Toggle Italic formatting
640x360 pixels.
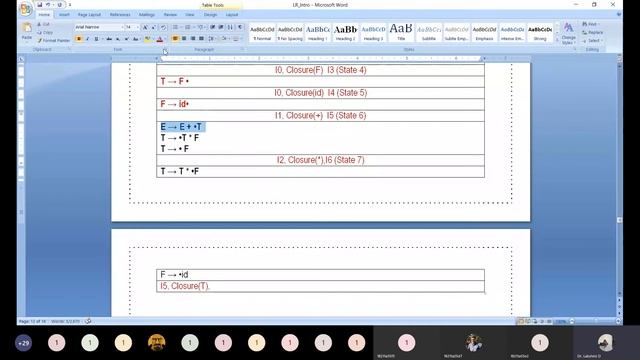(x=87, y=39)
